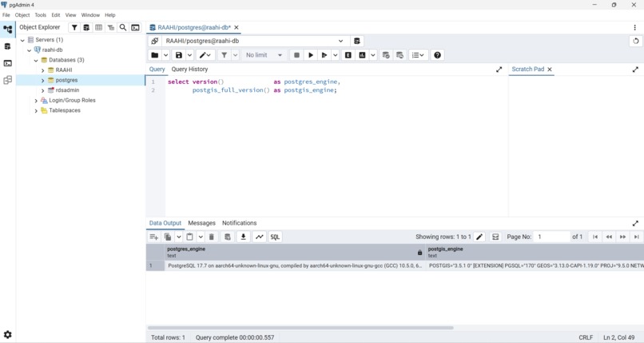
Task: Open the PSQL Tool terminal icon
Action: point(135,27)
